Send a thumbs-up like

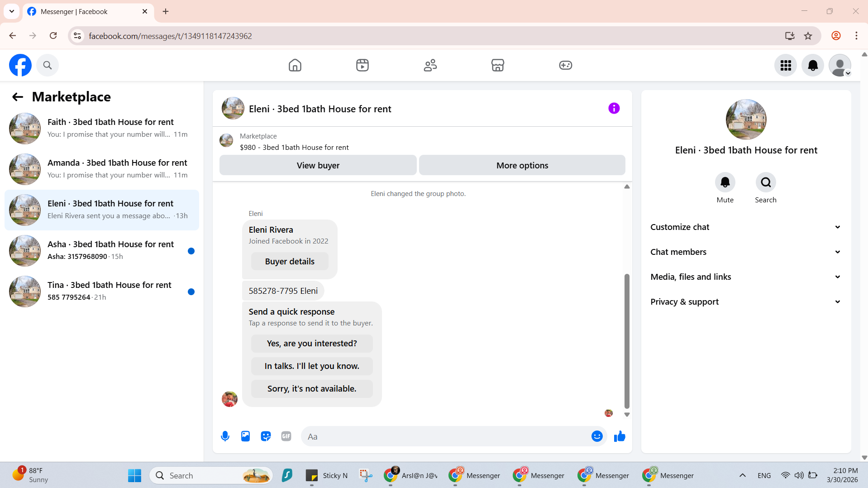point(620,436)
